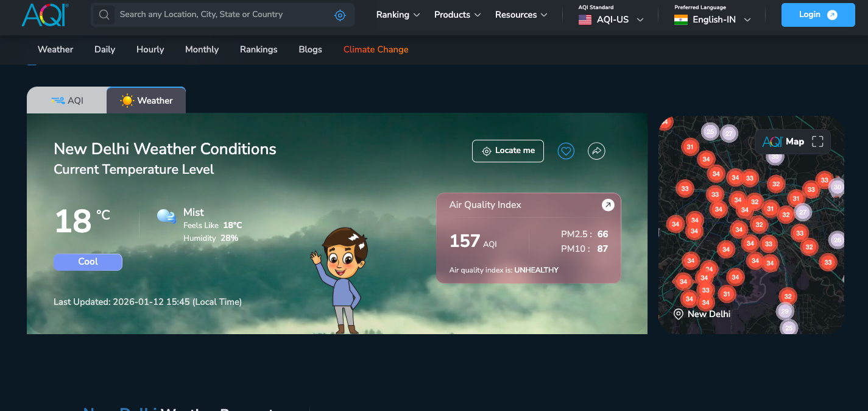This screenshot has width=868, height=411.
Task: Open the Products dropdown menu
Action: [x=457, y=15]
